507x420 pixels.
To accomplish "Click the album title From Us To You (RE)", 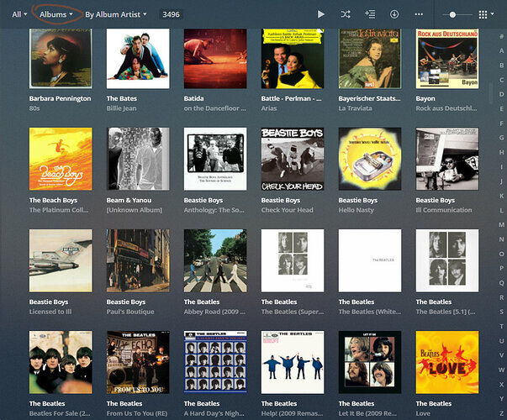I will coord(137,413).
